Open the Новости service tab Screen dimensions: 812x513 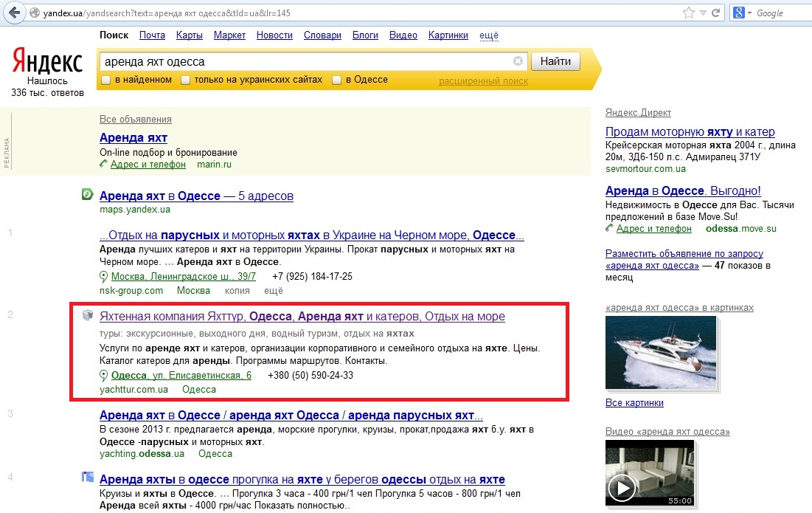pos(274,35)
